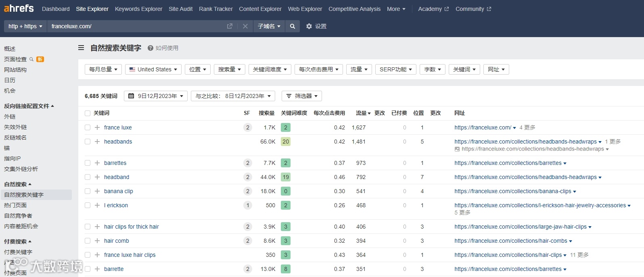Add barrettes keyword with plus icon
Image resolution: width=644 pixels, height=277 pixels.
[97, 163]
